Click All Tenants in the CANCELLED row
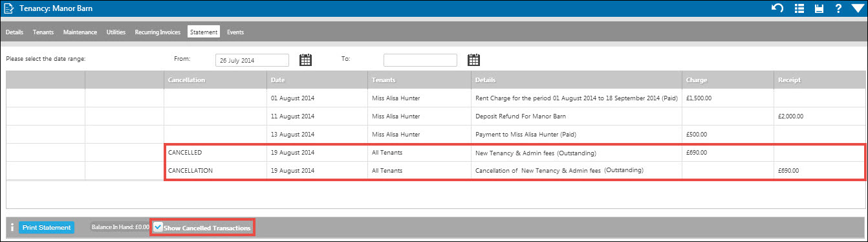 [387, 153]
